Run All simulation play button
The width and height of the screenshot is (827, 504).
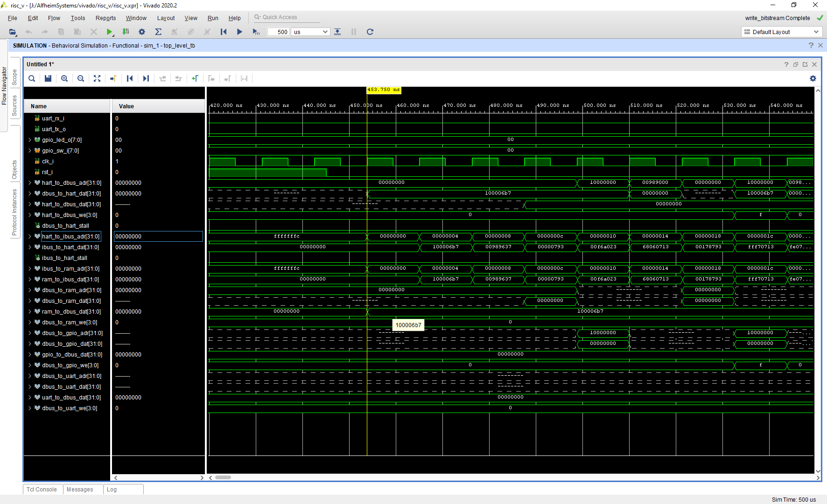(x=239, y=32)
